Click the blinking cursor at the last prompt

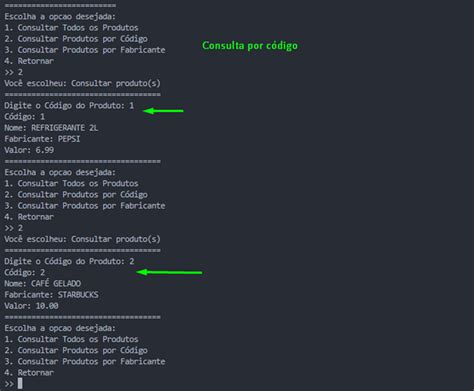pyautogui.click(x=20, y=383)
